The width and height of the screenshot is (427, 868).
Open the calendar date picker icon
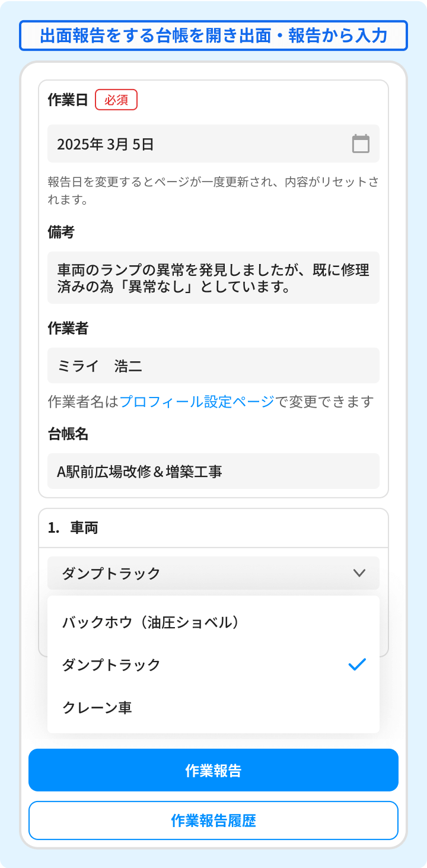point(361,144)
